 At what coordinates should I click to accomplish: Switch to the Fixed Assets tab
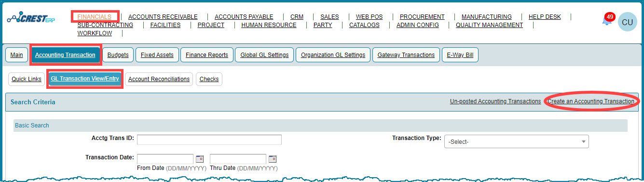click(157, 55)
